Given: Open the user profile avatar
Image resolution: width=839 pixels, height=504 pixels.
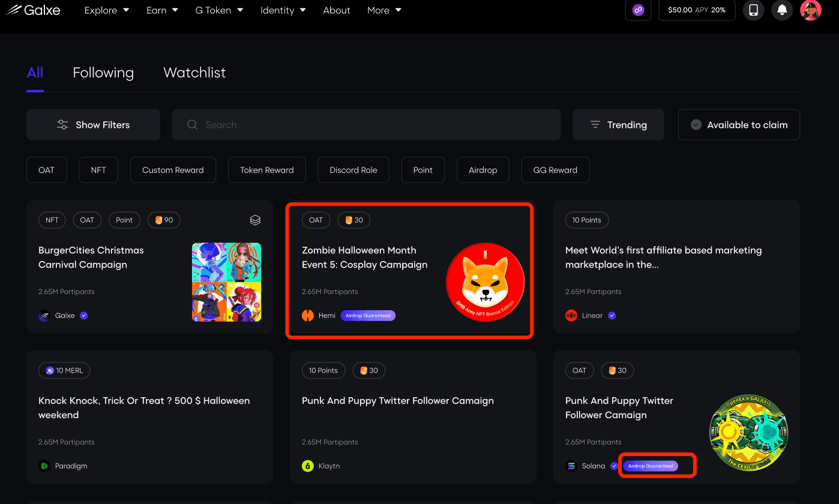Looking at the screenshot, I should tap(811, 10).
